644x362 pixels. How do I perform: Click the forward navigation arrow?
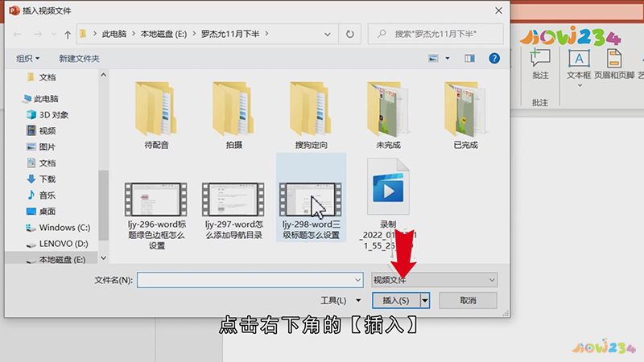(38, 35)
